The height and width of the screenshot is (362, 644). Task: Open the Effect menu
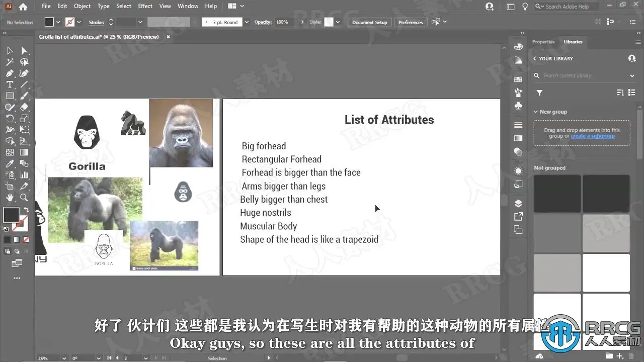145,6
